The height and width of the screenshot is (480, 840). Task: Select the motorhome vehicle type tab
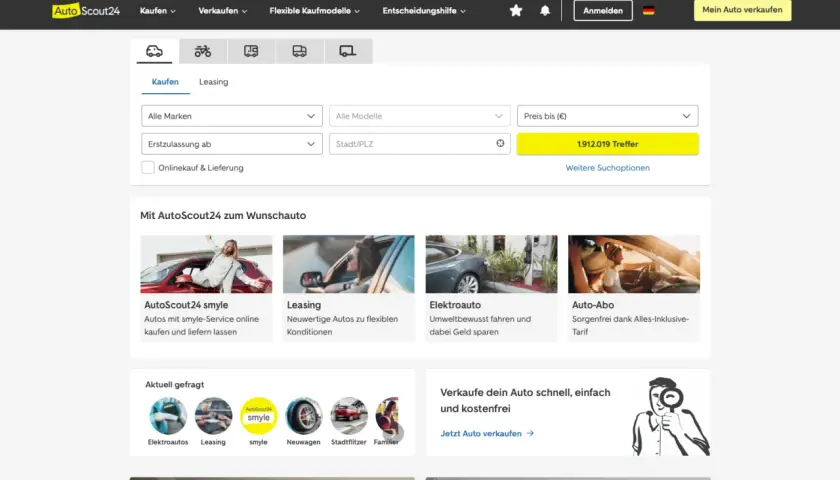tap(251, 51)
